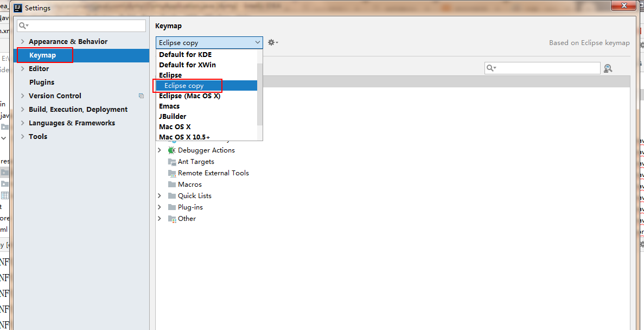The image size is (644, 330).
Task: Click the Plug-ins folder icon
Action: point(171,207)
